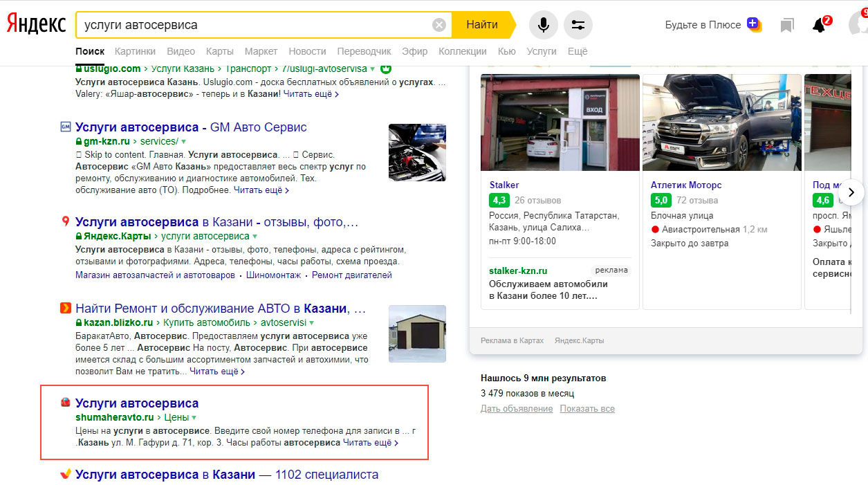Image resolution: width=868 pixels, height=485 pixels.
Task: Switch to the Новости tab
Action: coord(307,51)
